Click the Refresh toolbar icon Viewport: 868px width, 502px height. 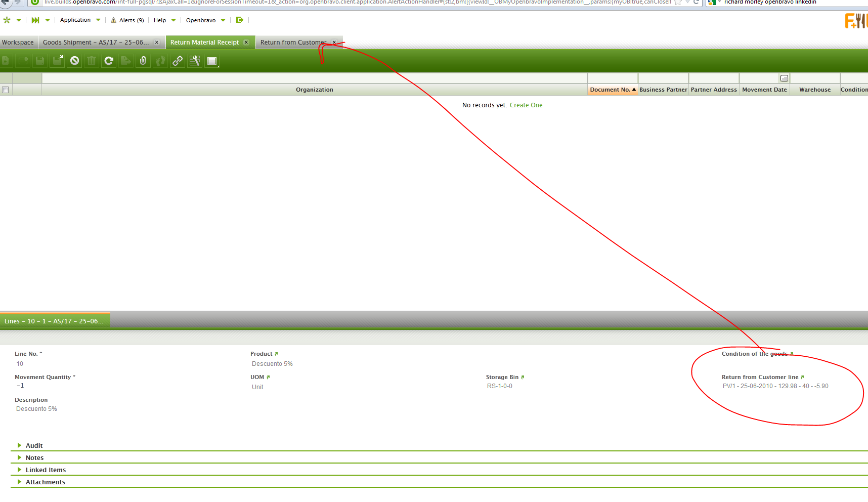109,61
